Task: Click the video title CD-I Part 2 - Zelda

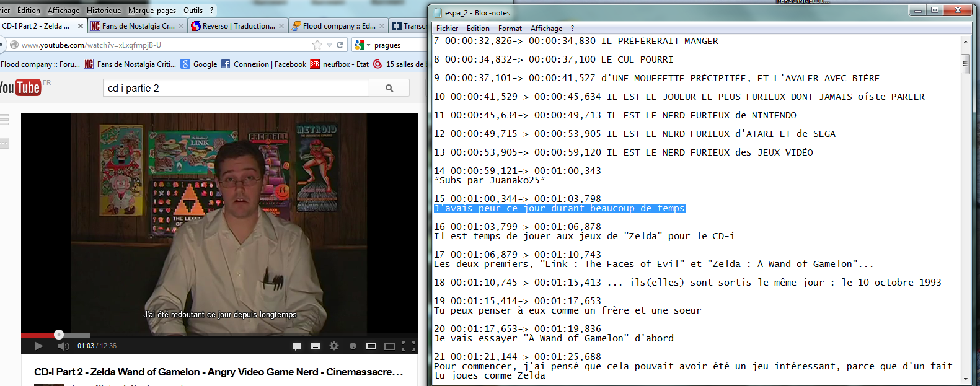Action: [x=219, y=372]
